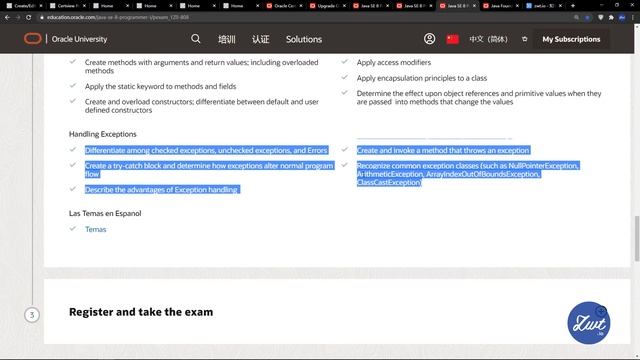Click 'Create methods with arguments' text
Viewport: 640px width, 360px height.
(201, 67)
